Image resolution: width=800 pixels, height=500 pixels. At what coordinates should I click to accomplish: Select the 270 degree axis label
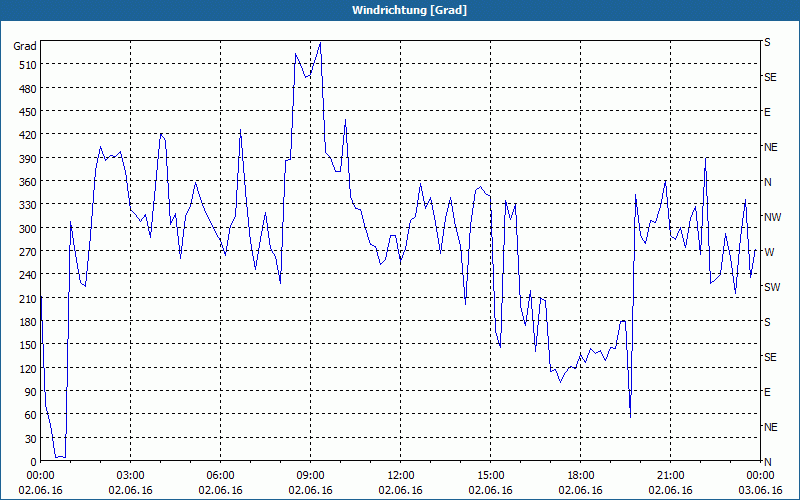(28, 252)
